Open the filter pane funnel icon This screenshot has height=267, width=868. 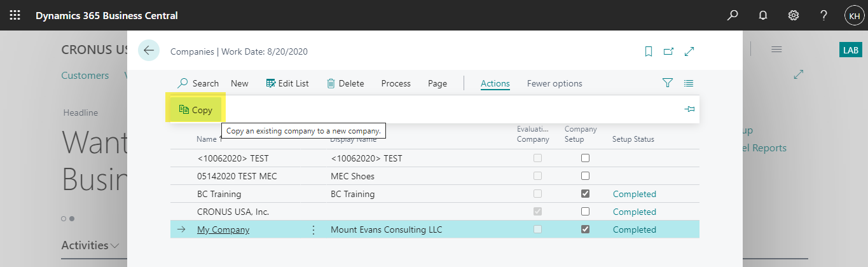pos(667,83)
